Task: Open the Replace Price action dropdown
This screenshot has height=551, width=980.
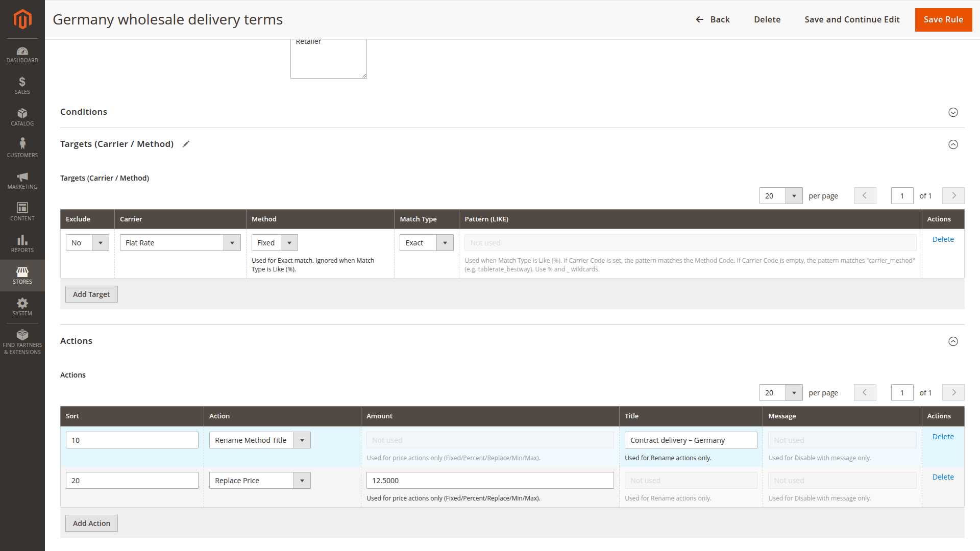Action: [x=260, y=481]
